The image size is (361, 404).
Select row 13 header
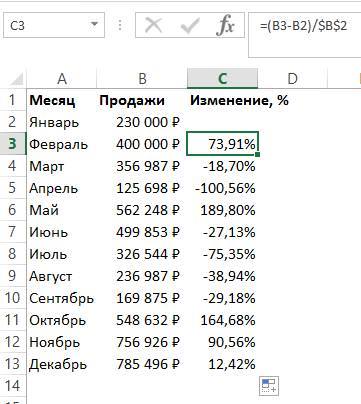[13, 364]
